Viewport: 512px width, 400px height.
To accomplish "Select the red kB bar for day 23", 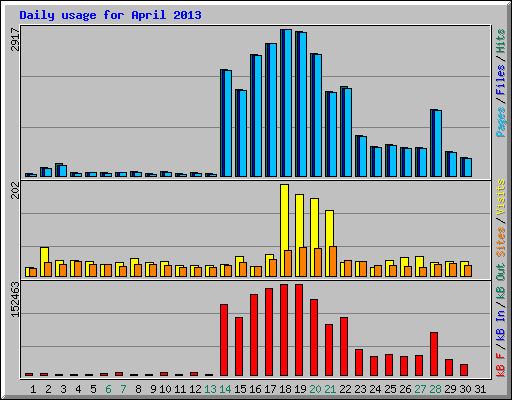I will click(x=359, y=363).
